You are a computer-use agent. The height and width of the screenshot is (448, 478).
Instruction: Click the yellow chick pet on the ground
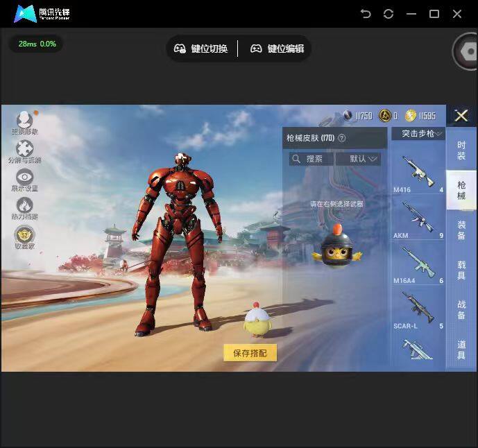click(257, 320)
